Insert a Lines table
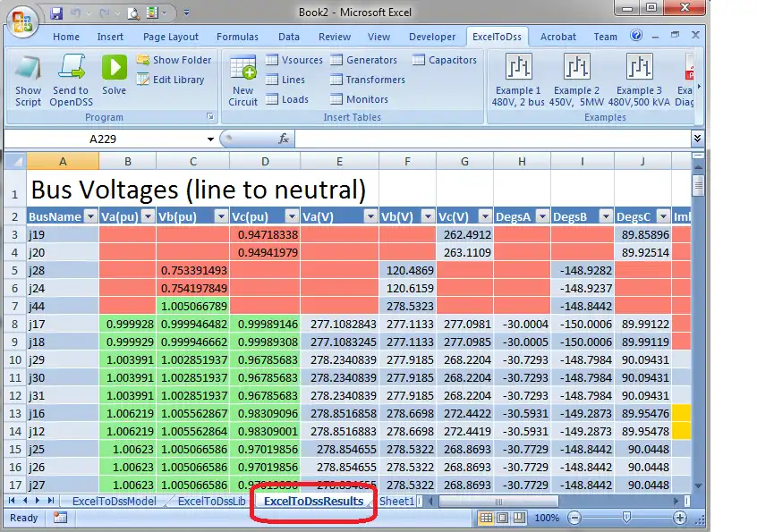757x532 pixels. (x=285, y=80)
